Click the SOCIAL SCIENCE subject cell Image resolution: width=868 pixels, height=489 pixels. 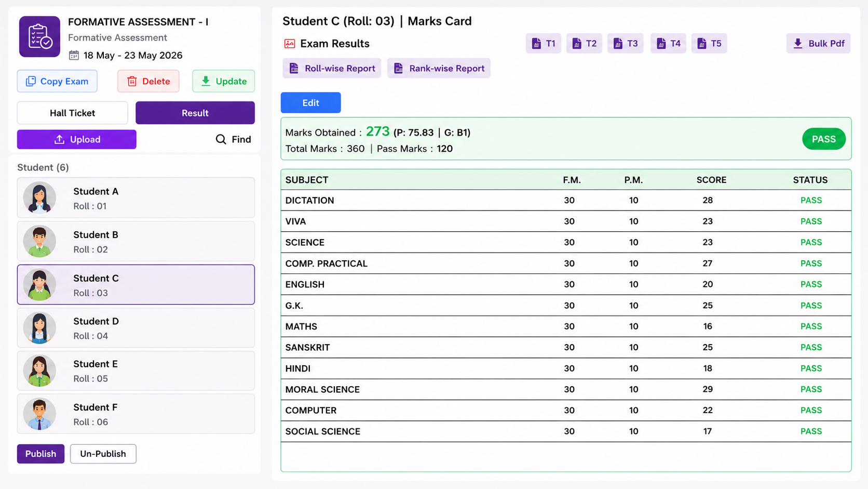323,431
